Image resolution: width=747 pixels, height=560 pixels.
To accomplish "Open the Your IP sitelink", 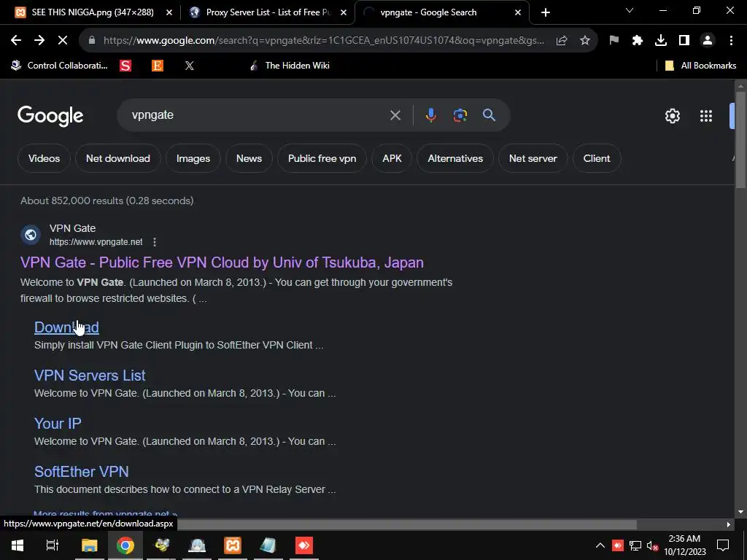I will pos(58,424).
